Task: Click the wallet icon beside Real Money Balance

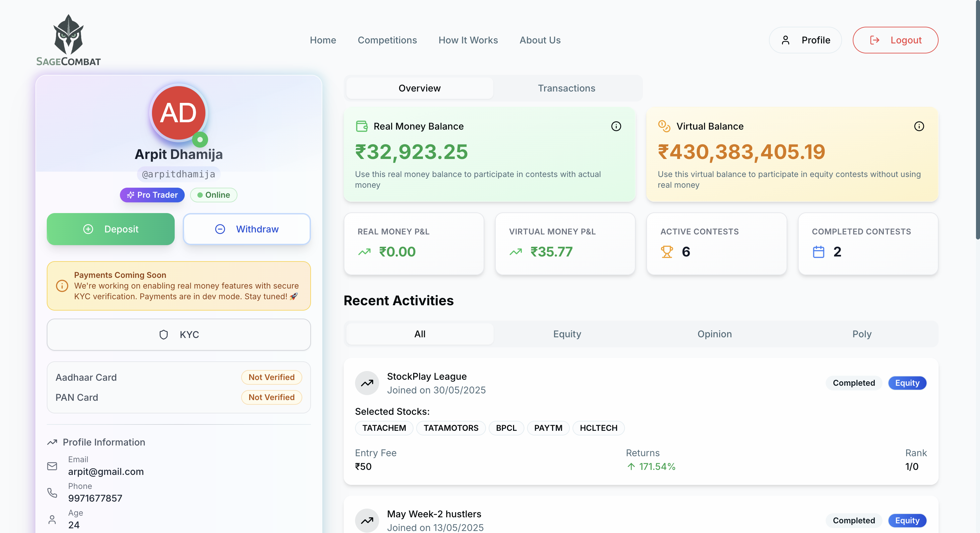Action: pos(361,126)
